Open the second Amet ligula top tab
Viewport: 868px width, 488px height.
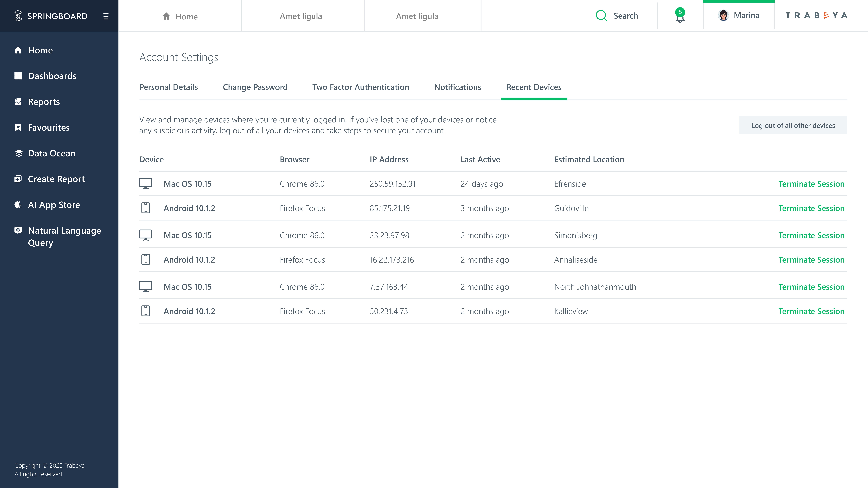(417, 16)
